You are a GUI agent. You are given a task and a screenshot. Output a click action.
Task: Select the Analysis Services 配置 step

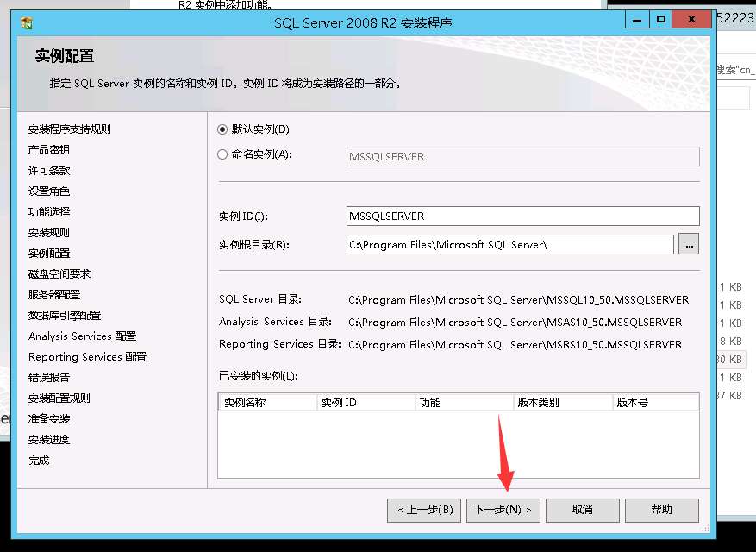pyautogui.click(x=82, y=336)
